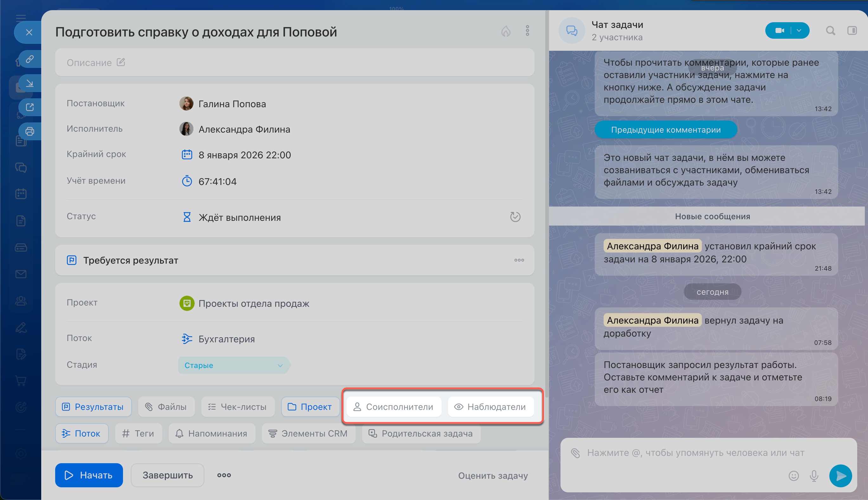Viewport: 868px width, 500px height.
Task: Toggle the chat sidebar panel icon
Action: click(x=852, y=30)
